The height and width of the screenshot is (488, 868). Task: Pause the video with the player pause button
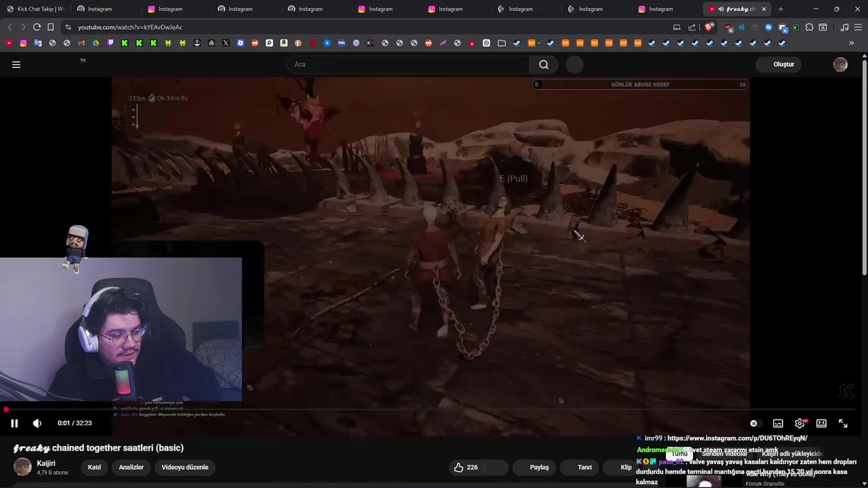click(x=14, y=423)
